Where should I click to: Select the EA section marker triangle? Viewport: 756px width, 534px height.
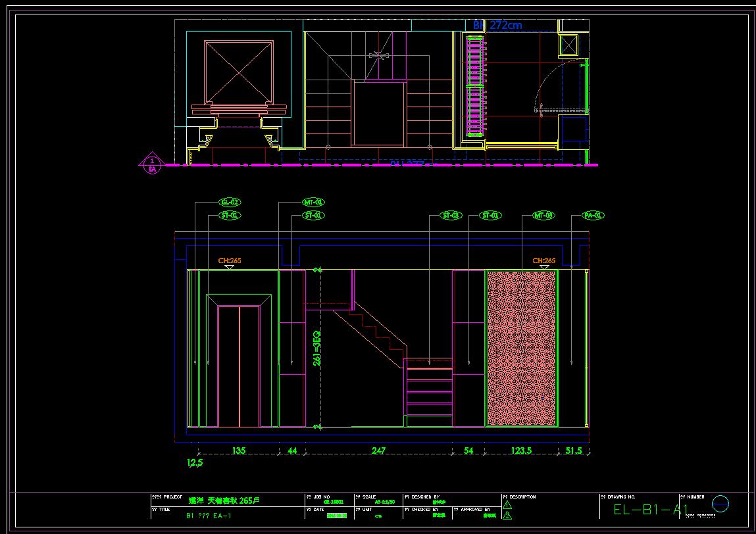pyautogui.click(x=153, y=164)
